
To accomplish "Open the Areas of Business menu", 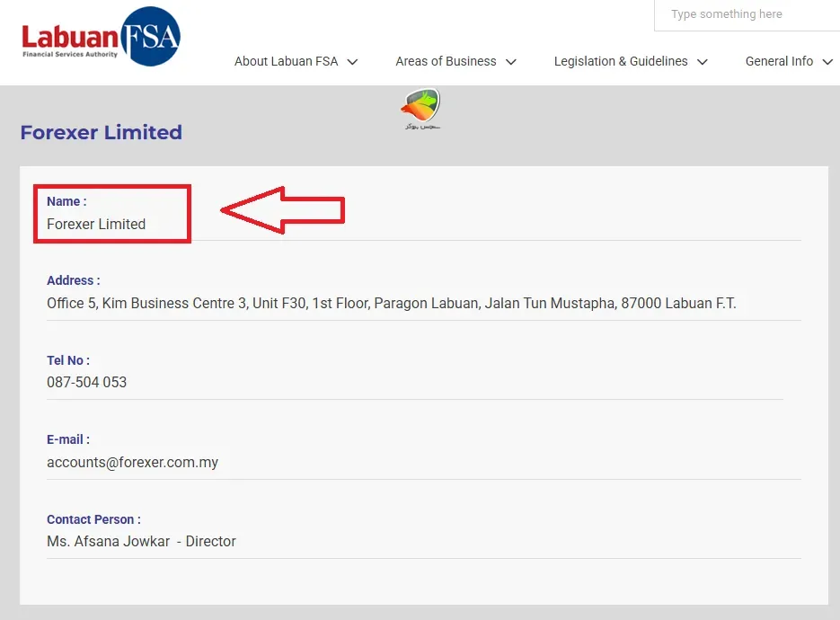I will (x=446, y=62).
